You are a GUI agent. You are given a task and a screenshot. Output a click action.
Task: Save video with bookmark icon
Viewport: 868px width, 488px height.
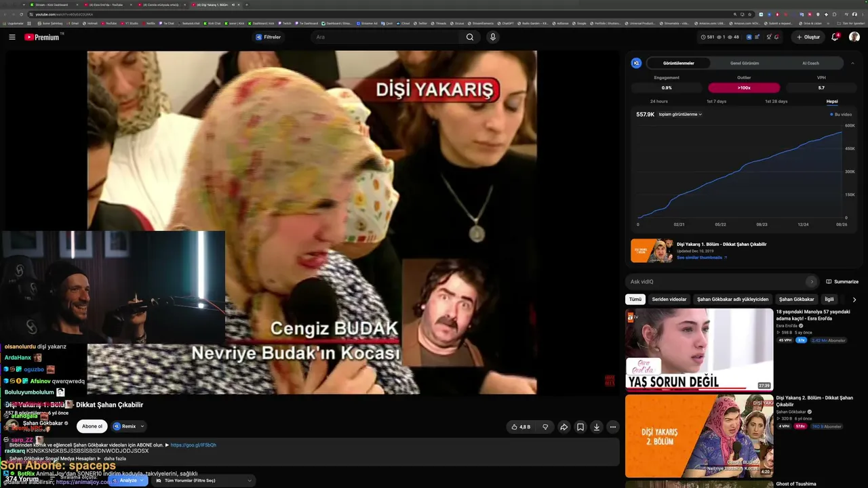pyautogui.click(x=580, y=427)
